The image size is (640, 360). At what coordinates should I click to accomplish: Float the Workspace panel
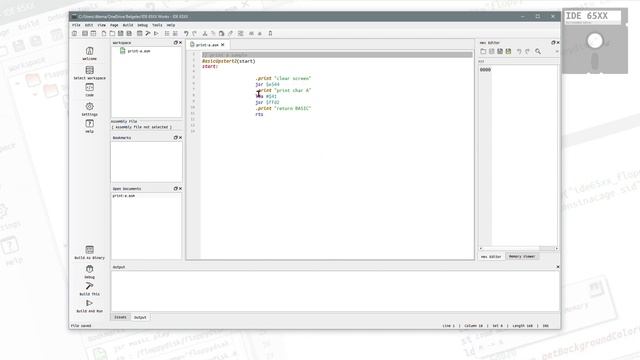tap(176, 43)
